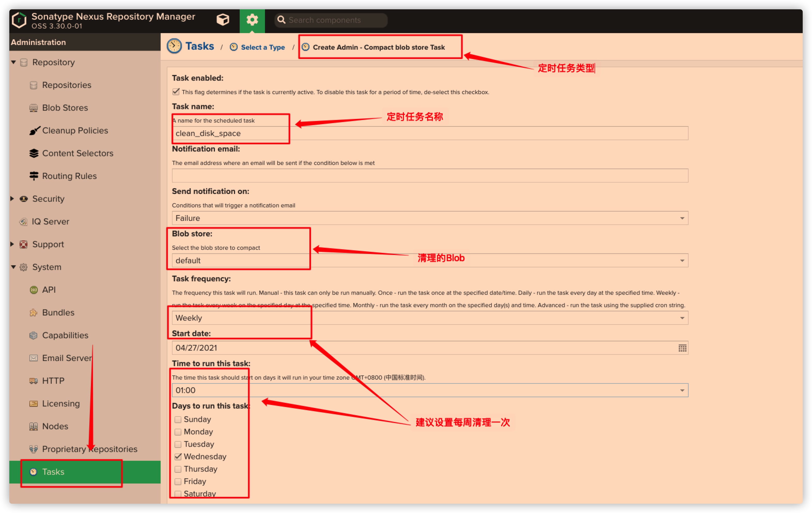812x513 pixels.
Task: Open Tasks in the sidebar
Action: point(53,472)
